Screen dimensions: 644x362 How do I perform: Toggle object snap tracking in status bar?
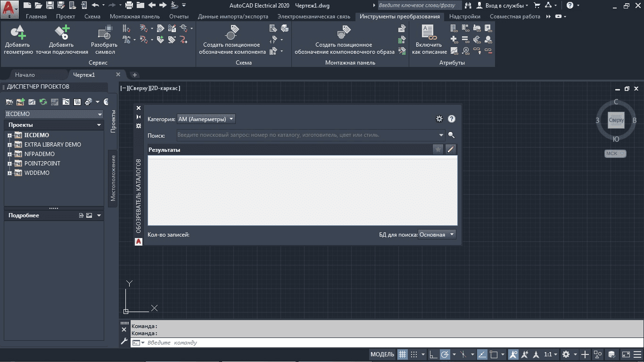pyautogui.click(x=482, y=354)
